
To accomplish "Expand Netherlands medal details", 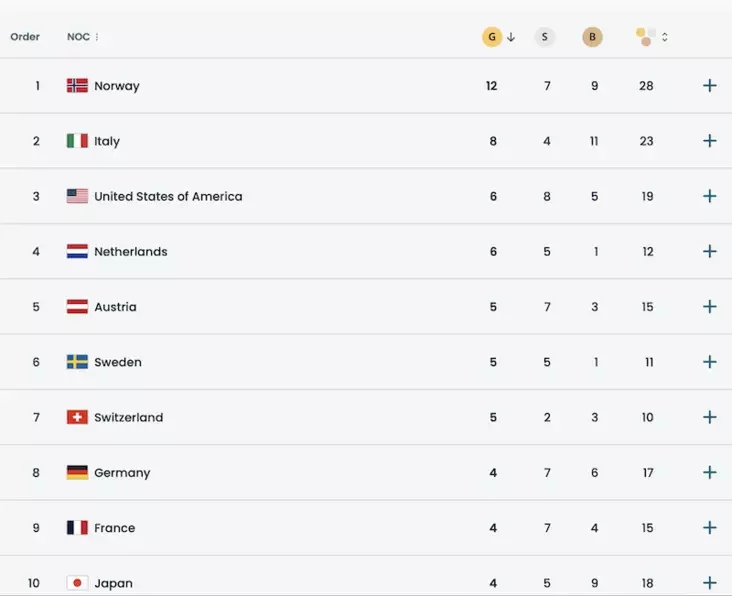I will pos(710,252).
